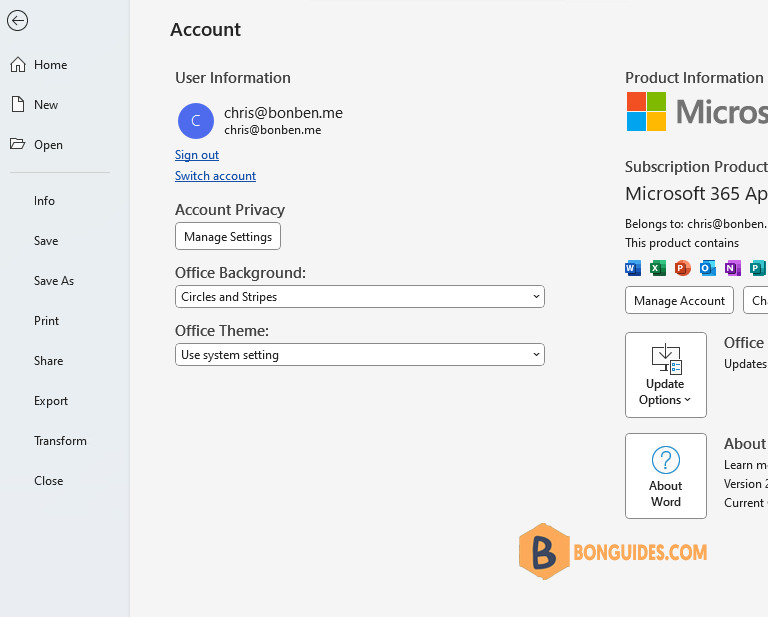Click the Home house icon
Screen dimensions: 768x617
[18, 65]
